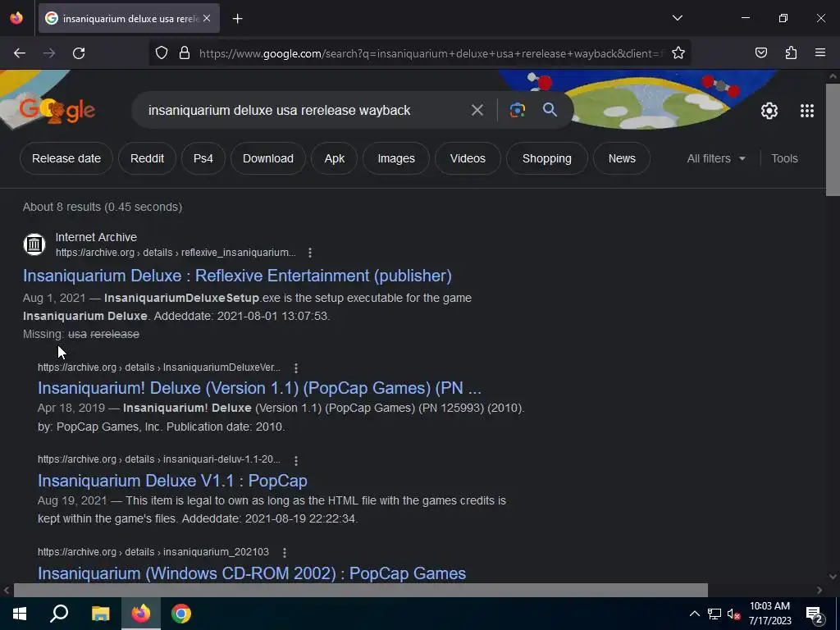Open Insaniquarium Deluxe V1.1 PopCap result
Viewport: 840px width, 630px height.
point(172,481)
